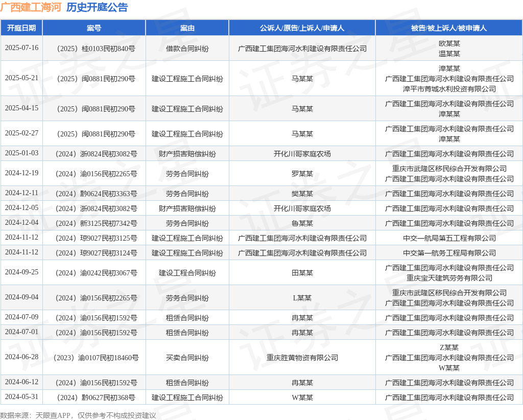Select the date cell 2025-01-03
The image size is (523, 420).
(21, 153)
